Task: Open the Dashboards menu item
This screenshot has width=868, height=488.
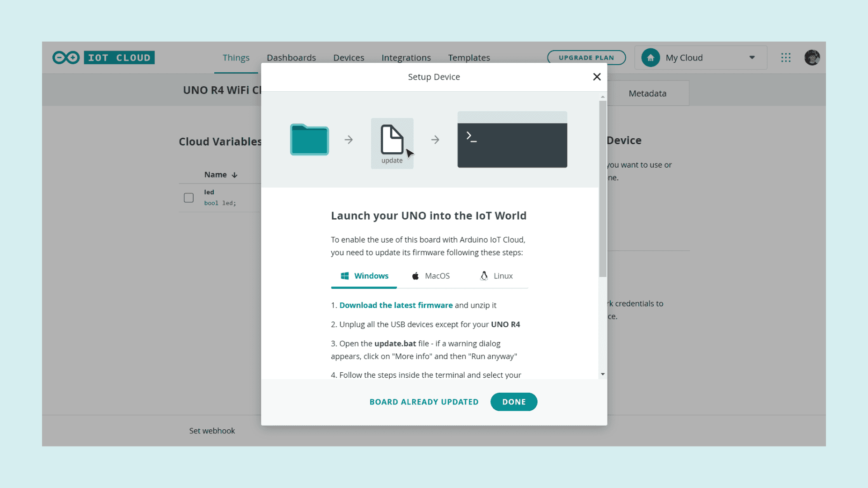Action: click(291, 57)
